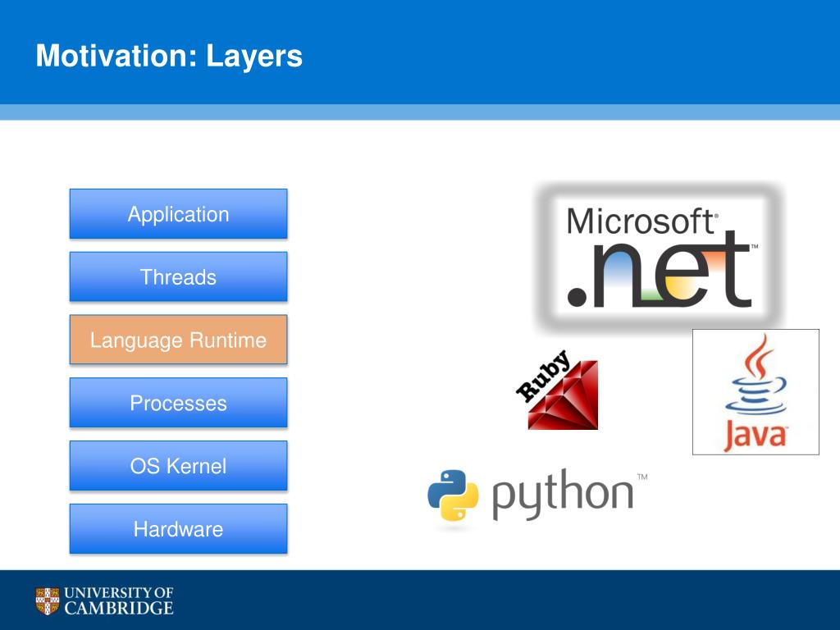The height and width of the screenshot is (630, 840).
Task: Select the orange Language Runtime box
Action: (x=178, y=340)
